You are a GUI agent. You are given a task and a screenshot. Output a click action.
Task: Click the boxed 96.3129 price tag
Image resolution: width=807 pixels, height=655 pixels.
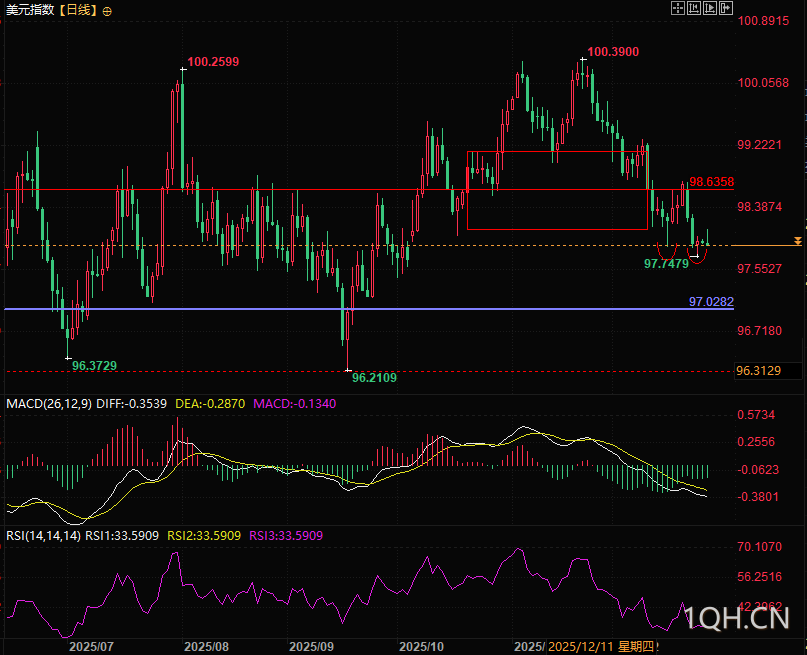pos(768,370)
